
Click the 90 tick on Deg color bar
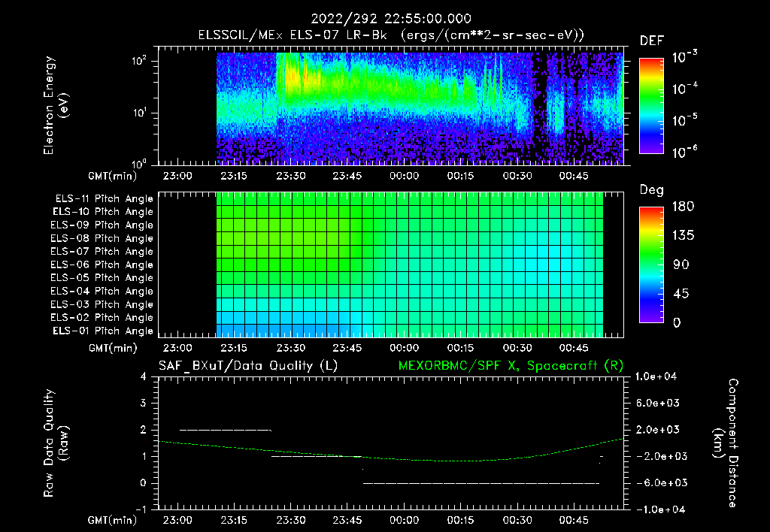681,265
